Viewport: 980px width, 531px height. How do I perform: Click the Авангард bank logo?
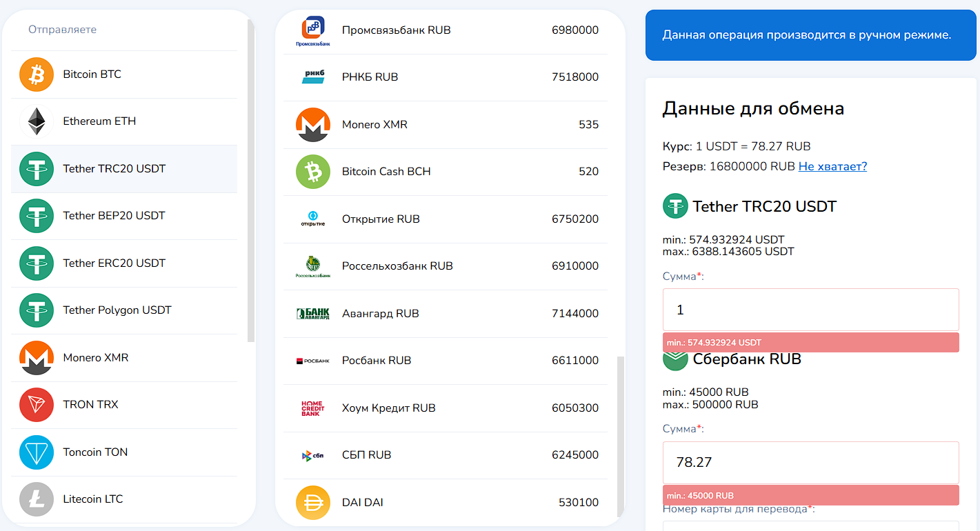(x=313, y=314)
